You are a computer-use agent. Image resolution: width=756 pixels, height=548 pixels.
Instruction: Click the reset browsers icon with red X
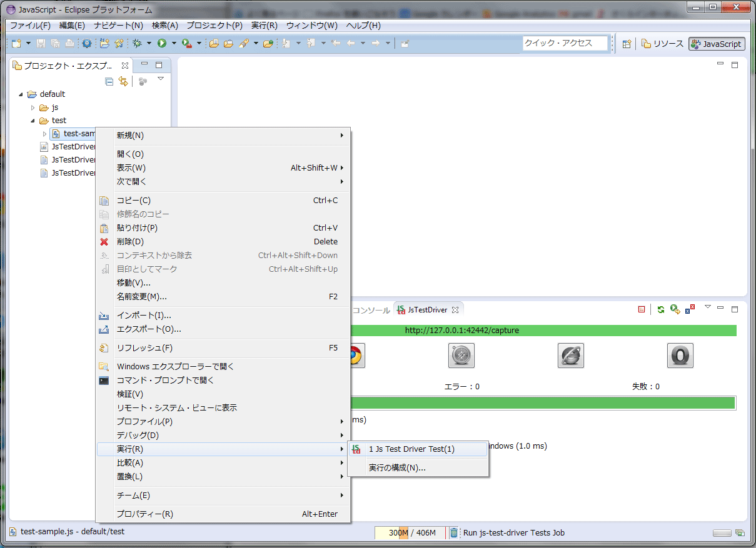690,309
